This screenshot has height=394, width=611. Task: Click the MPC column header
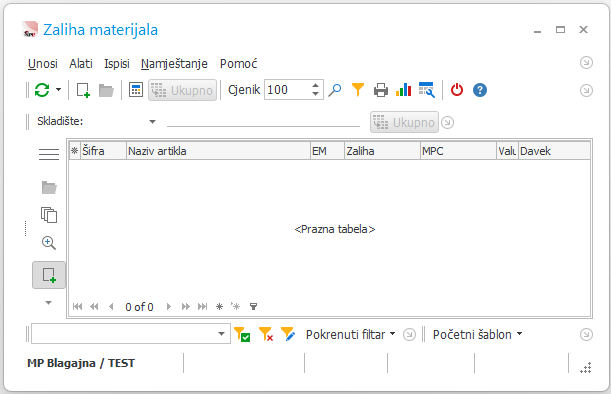pyautogui.click(x=458, y=151)
